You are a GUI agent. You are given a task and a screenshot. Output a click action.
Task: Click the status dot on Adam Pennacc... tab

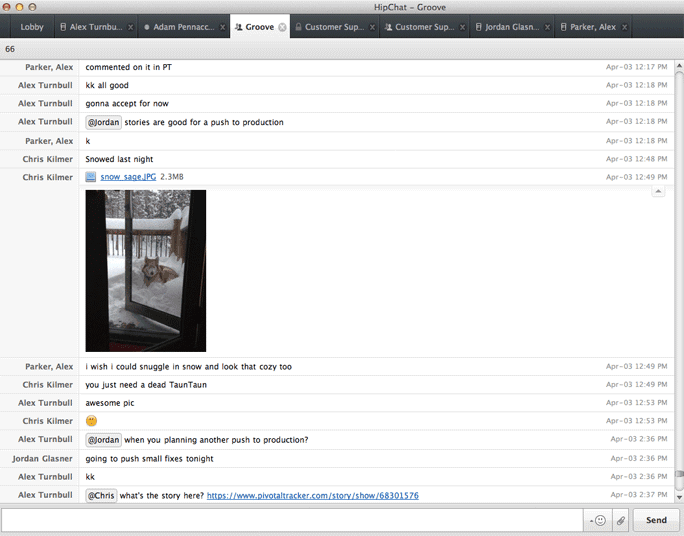[147, 27]
